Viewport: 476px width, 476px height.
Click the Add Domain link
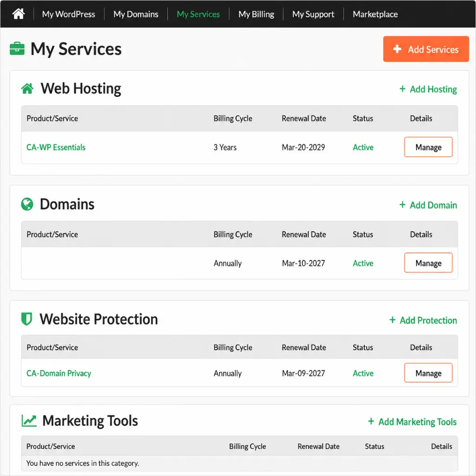click(433, 205)
